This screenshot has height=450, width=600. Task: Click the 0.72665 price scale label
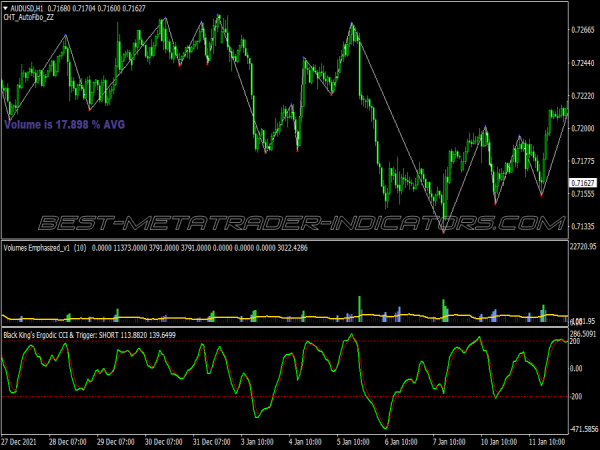(583, 30)
